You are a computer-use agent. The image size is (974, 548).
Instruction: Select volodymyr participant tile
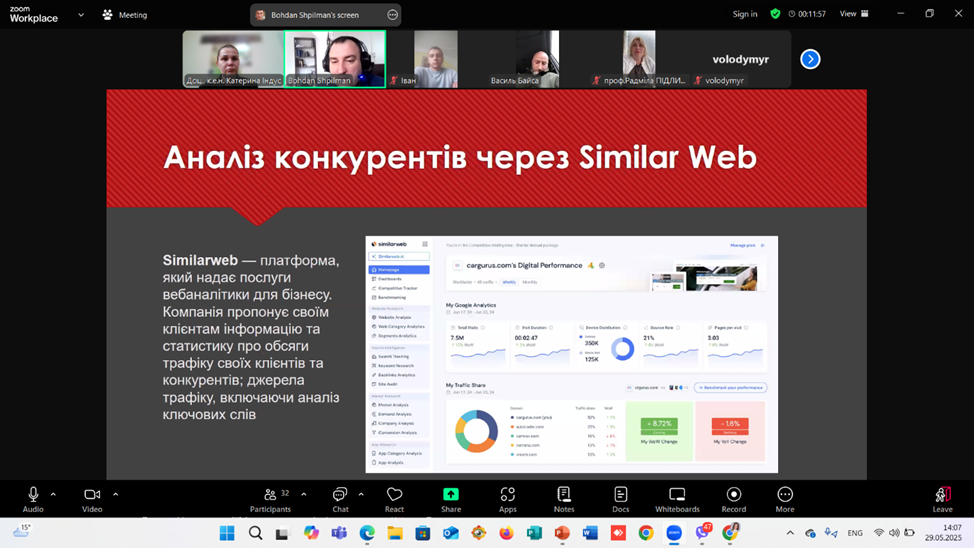(x=740, y=59)
